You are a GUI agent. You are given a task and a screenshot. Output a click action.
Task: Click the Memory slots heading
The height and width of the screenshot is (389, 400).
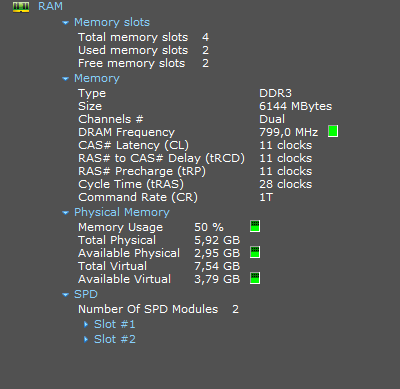[112, 22]
